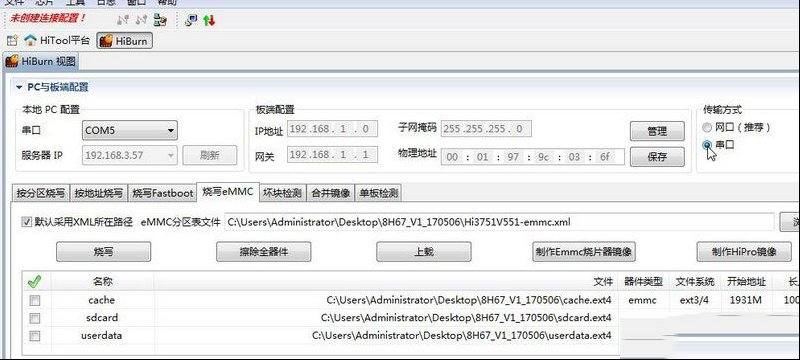Image resolution: width=800 pixels, height=360 pixels.
Task: Select the HiBurn perspective button
Action: point(124,41)
